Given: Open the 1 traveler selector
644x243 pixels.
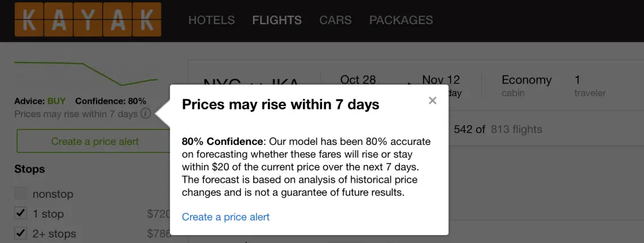Looking at the screenshot, I should tap(590, 85).
